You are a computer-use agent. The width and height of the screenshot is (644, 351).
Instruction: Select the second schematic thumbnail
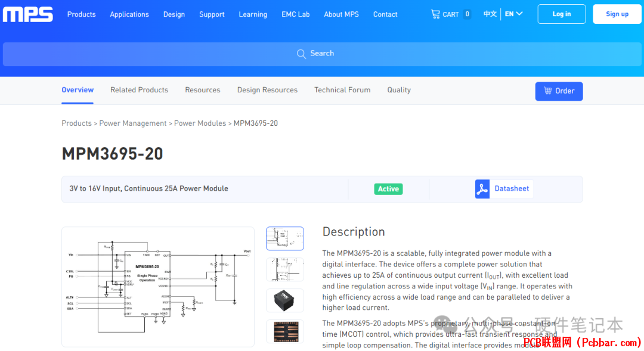[285, 270]
